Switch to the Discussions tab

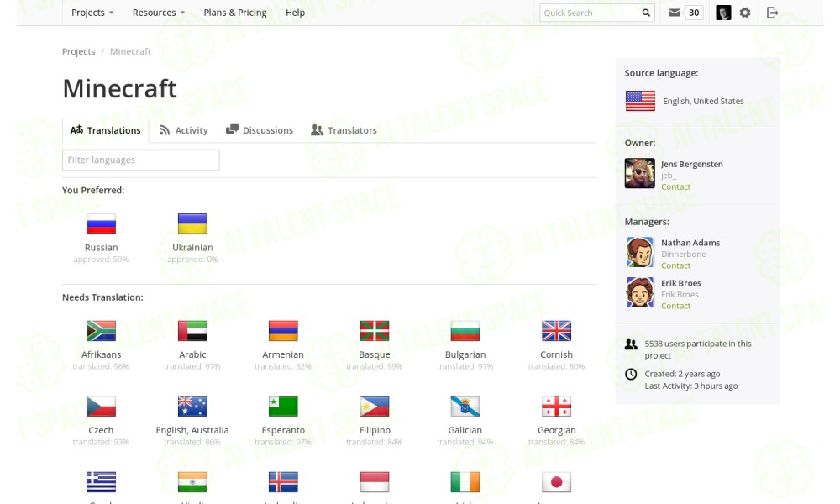[x=260, y=130]
